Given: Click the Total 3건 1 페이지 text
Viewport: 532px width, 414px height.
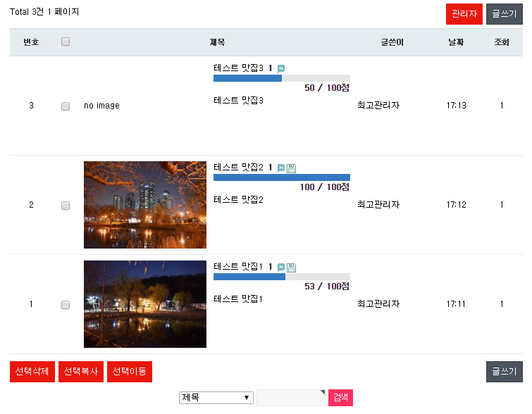Looking at the screenshot, I should pyautogui.click(x=44, y=12).
